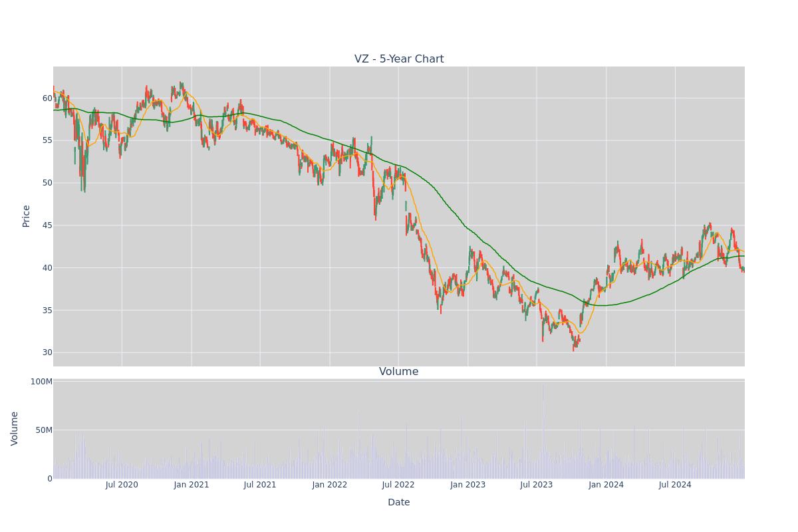Click the "Jan 2022" date tick label
This screenshot has width=798, height=532.
330,485
